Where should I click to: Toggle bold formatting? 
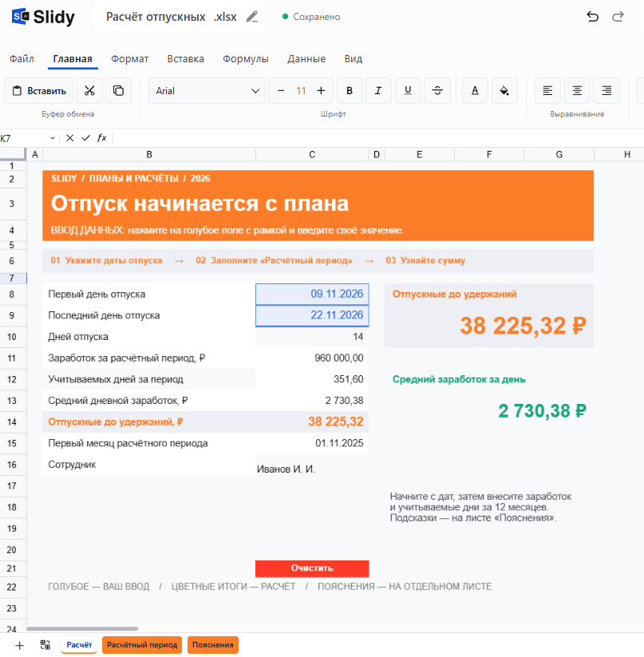(x=350, y=90)
